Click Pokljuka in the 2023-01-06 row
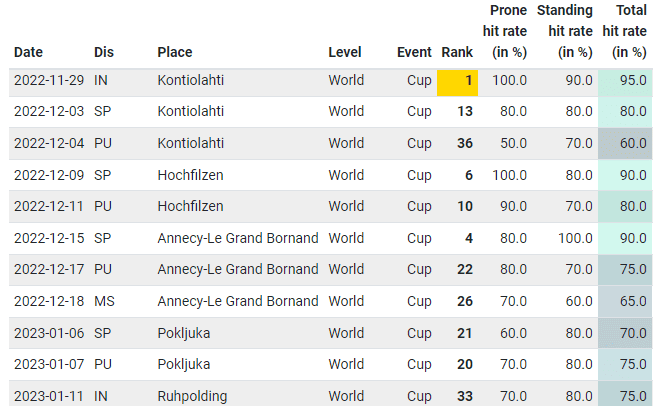Screen dimensions: 653x406 click(x=186, y=332)
